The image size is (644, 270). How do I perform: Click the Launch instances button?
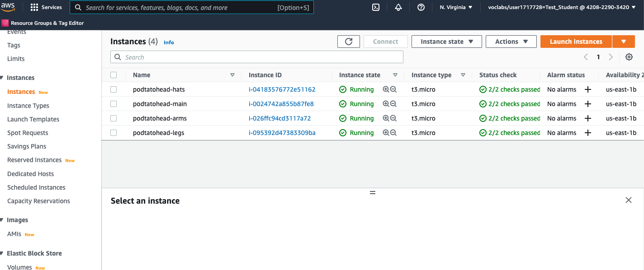pyautogui.click(x=576, y=42)
